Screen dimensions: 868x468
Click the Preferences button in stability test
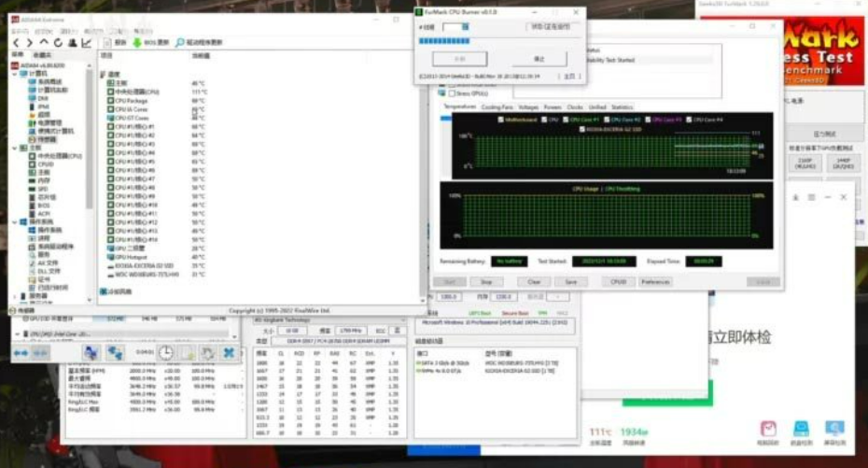(x=655, y=282)
